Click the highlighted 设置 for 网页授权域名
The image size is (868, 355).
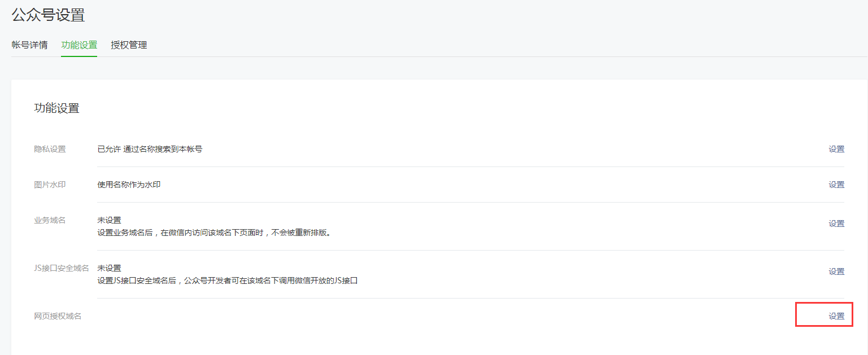click(x=836, y=315)
